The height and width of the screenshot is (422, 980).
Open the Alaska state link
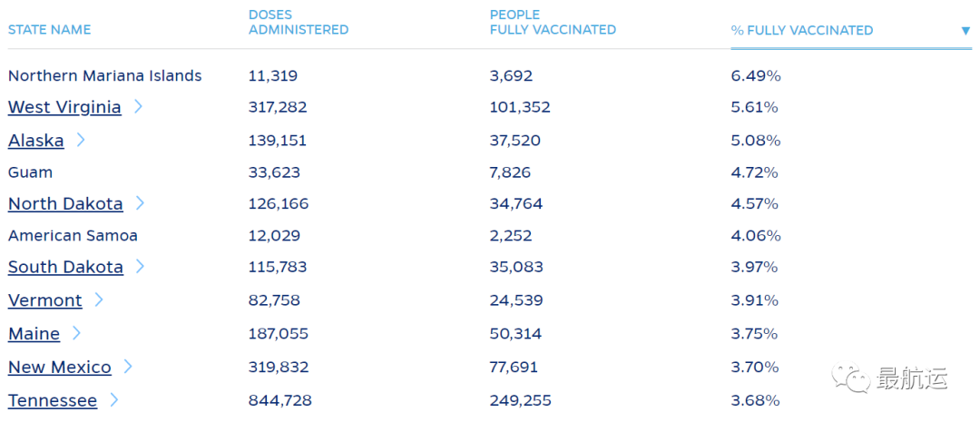coord(36,141)
